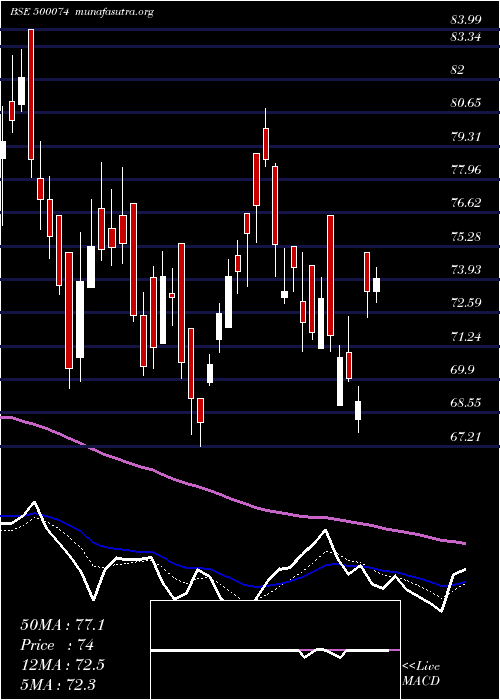Screen dimensions: 500x700
Task: Click the 82 price axis label
Action: coord(458,70)
